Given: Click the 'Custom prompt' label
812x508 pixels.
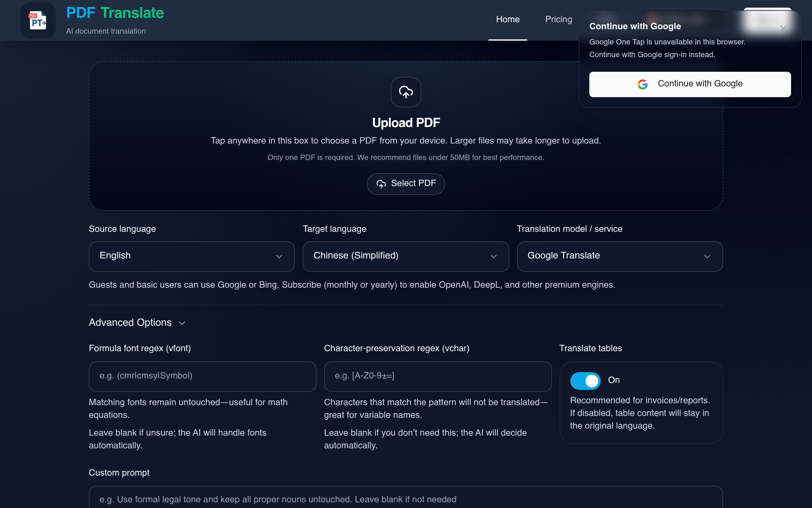Looking at the screenshot, I should pos(119,473).
